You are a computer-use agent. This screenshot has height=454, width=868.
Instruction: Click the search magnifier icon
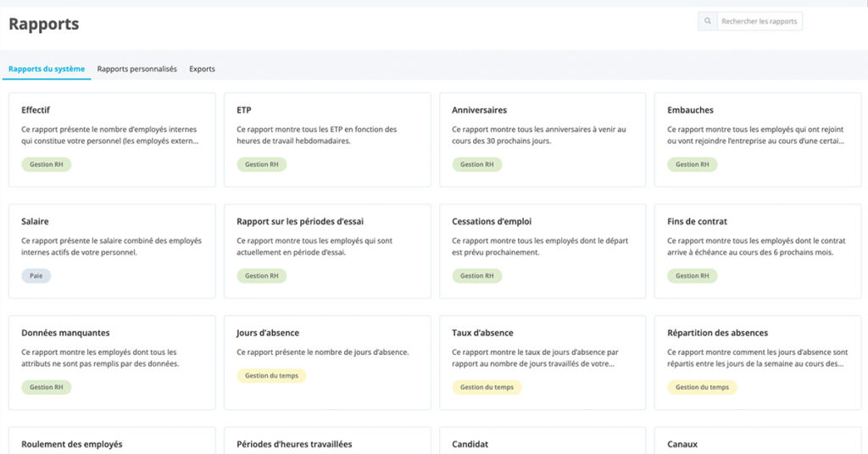(x=707, y=21)
